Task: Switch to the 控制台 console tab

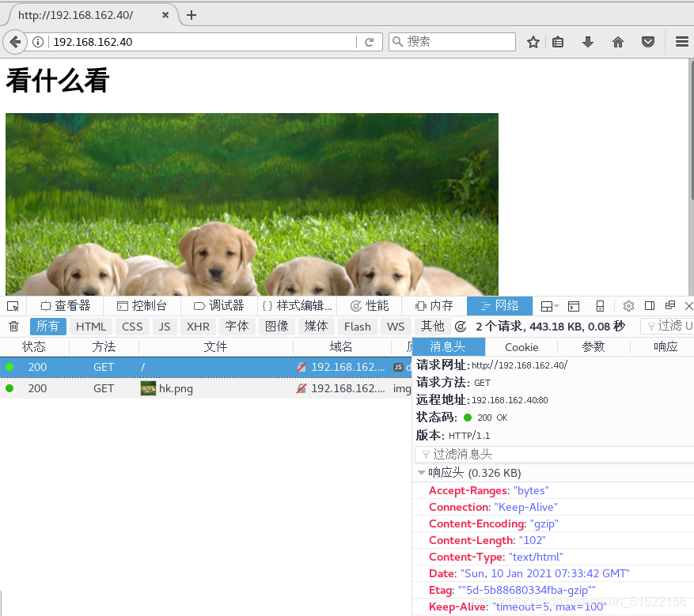Action: click(142, 306)
